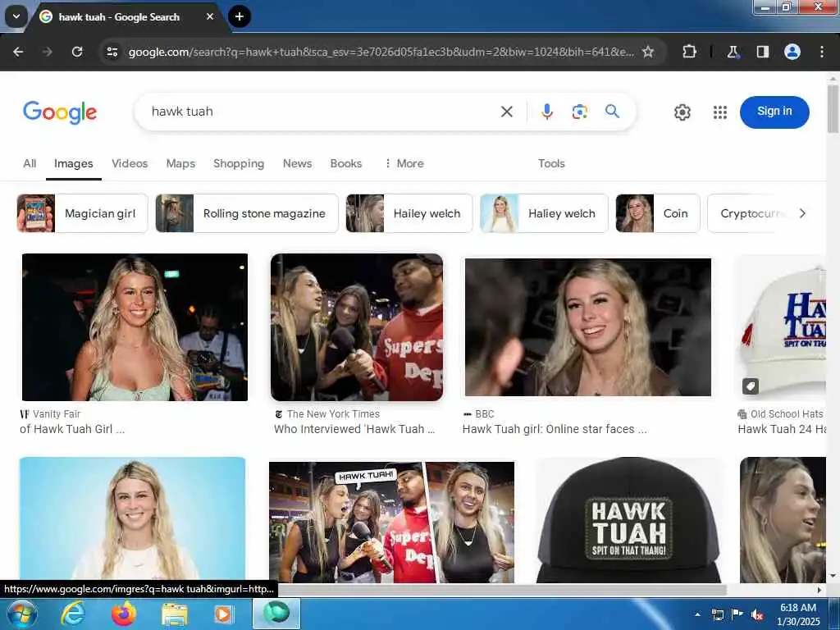The width and height of the screenshot is (840, 630).
Task: Click the shopping tag icon on hat image
Action: [751, 386]
